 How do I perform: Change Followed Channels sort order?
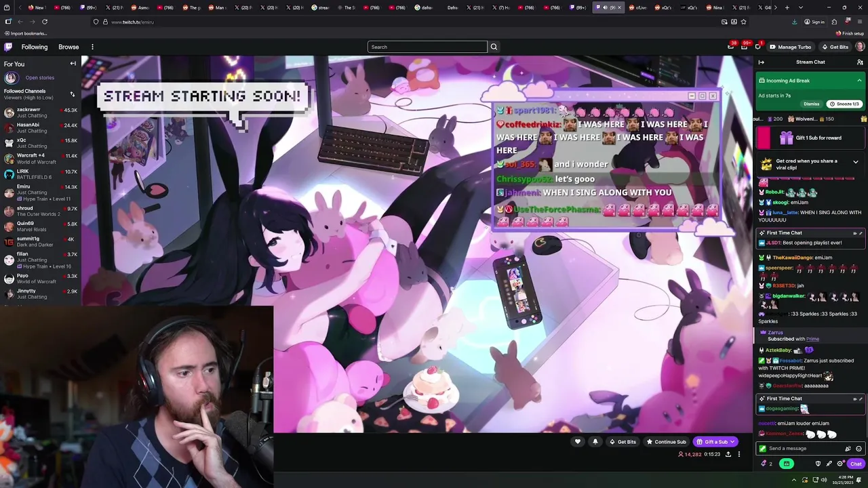point(73,94)
